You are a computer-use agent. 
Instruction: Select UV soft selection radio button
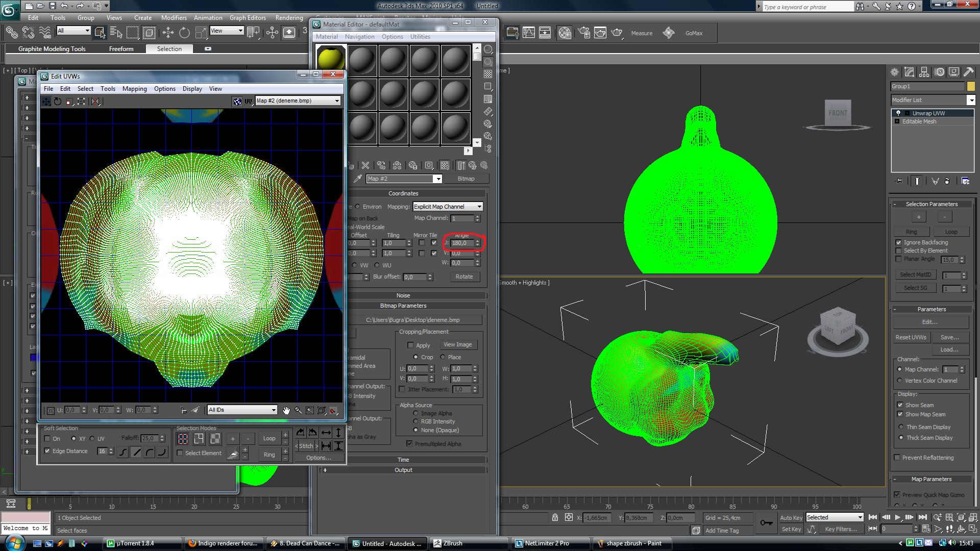click(x=92, y=439)
